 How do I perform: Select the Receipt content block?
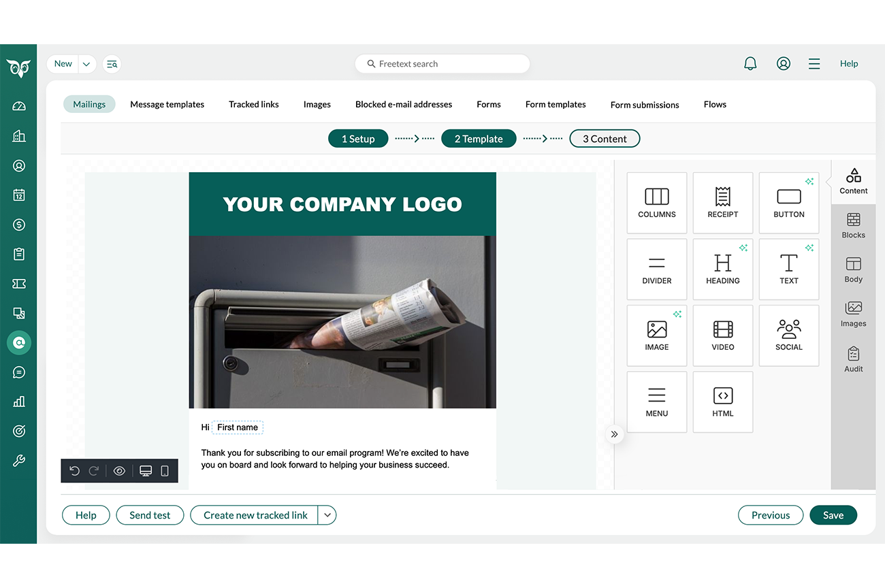click(722, 203)
